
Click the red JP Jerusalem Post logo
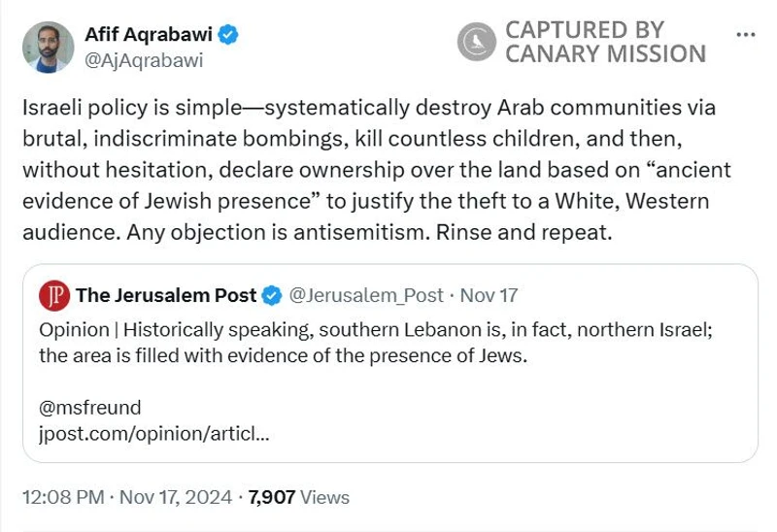pyautogui.click(x=54, y=295)
